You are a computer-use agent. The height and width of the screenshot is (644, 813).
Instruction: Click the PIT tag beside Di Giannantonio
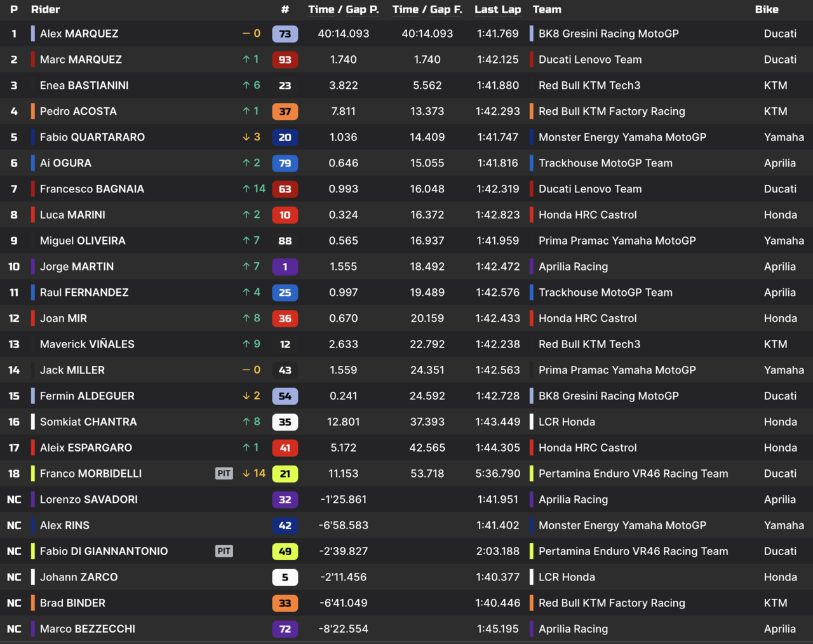(x=224, y=551)
